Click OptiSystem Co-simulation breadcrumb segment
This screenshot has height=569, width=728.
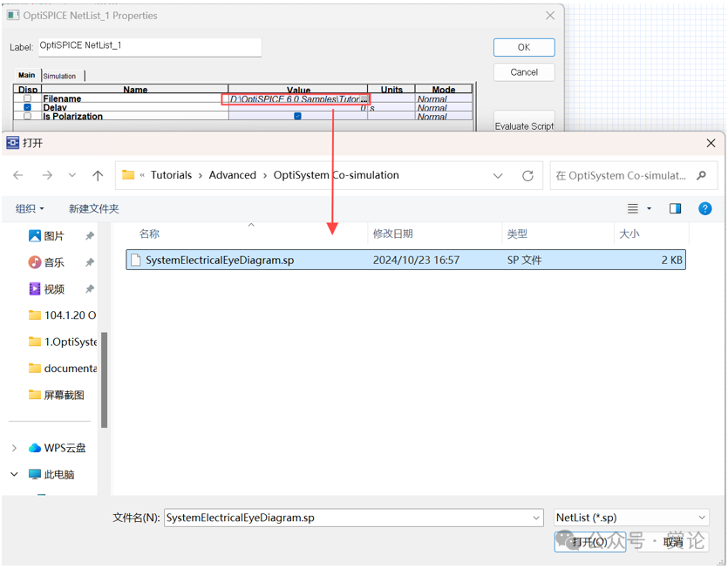point(337,175)
